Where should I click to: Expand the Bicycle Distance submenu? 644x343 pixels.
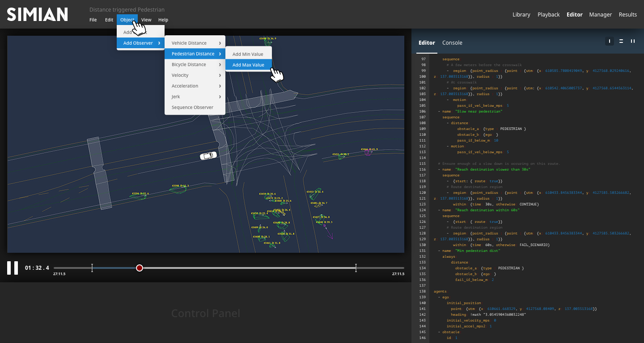(x=195, y=65)
